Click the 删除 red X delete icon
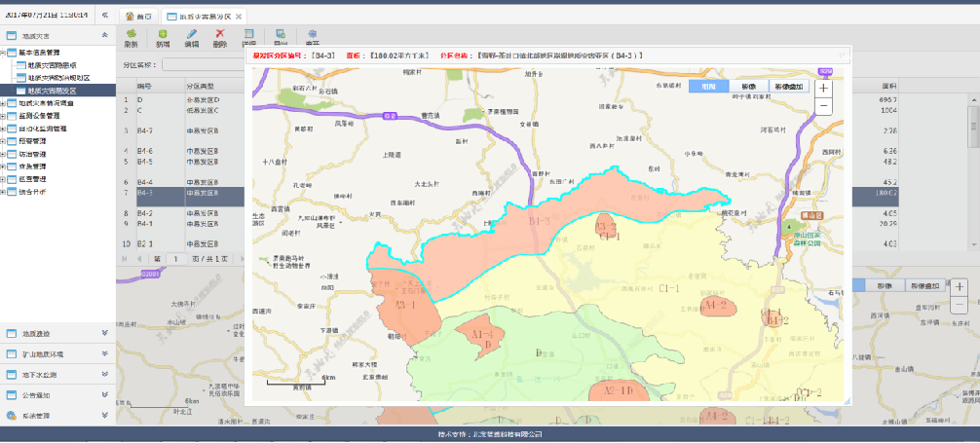 pos(220,34)
